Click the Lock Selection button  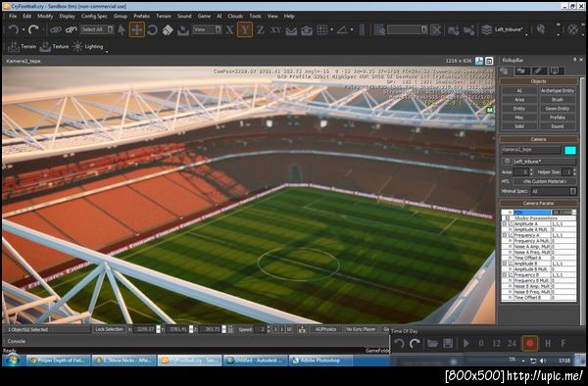coord(109,329)
